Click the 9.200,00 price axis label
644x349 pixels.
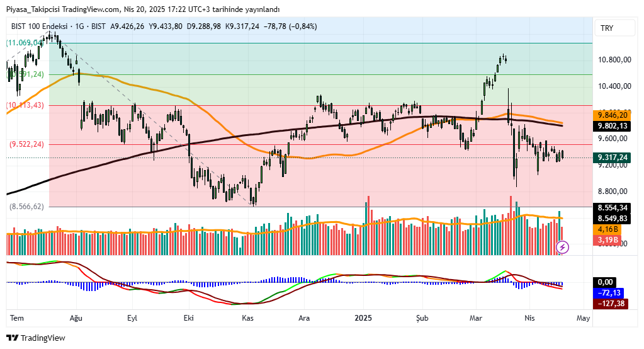coord(613,165)
